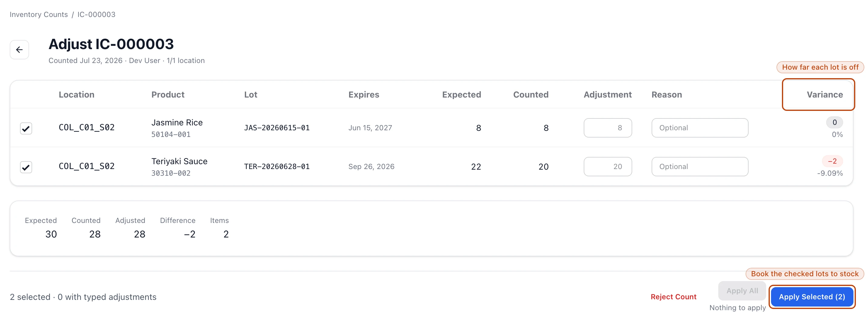Click the Adjusted summary value 28

139,234
